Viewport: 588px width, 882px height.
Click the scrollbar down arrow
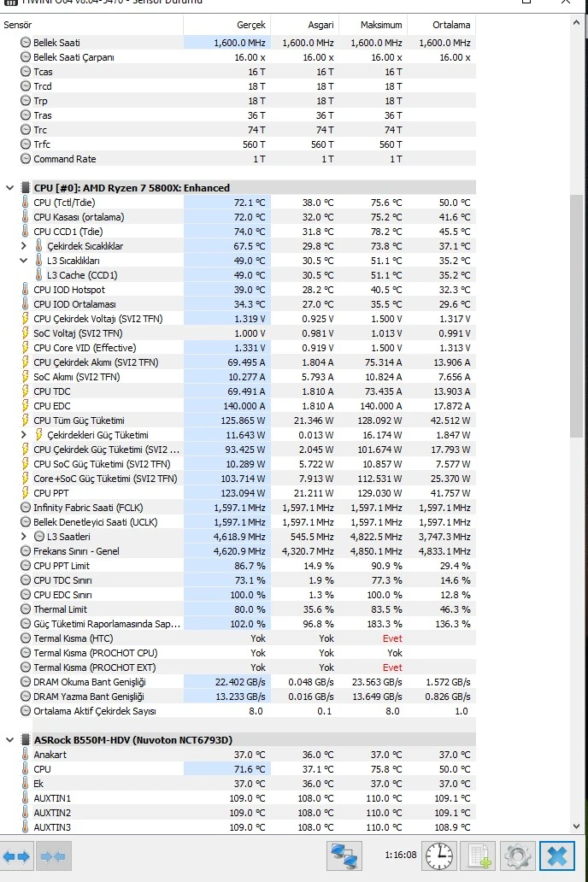(x=576, y=826)
